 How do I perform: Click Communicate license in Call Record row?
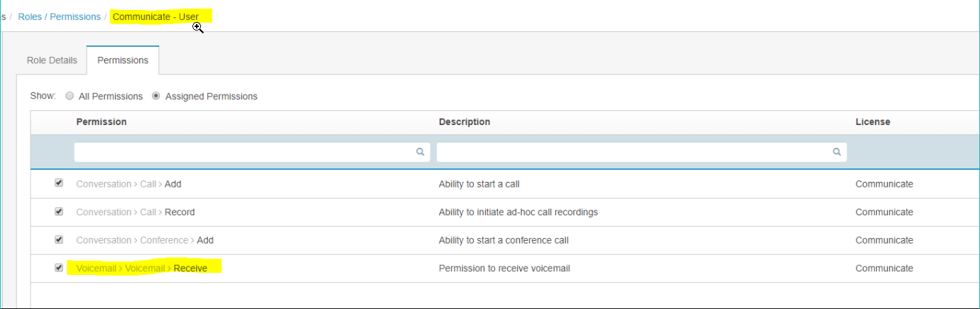(x=884, y=212)
